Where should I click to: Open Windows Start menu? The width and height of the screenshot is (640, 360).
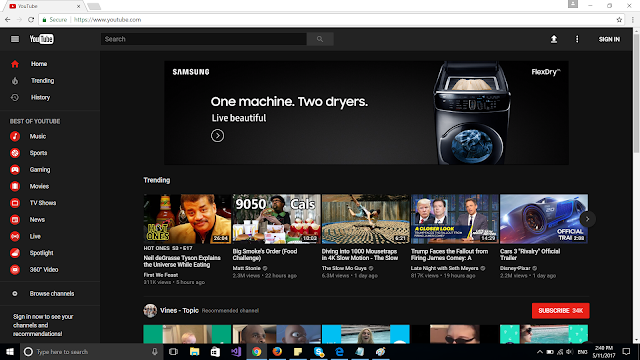point(10,352)
